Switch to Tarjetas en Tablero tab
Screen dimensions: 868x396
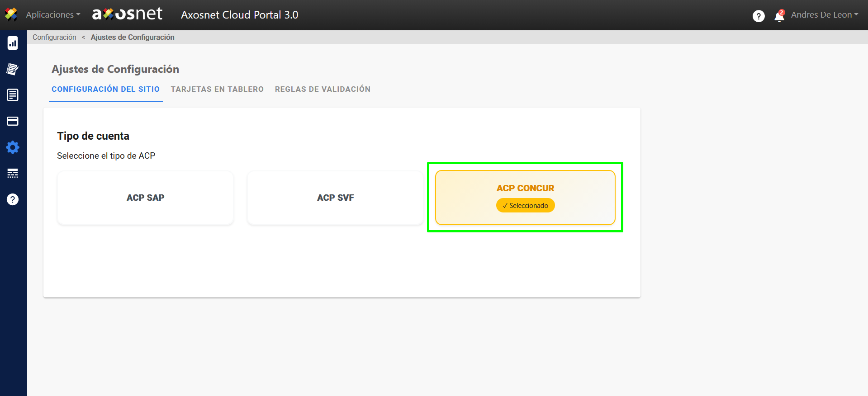217,89
